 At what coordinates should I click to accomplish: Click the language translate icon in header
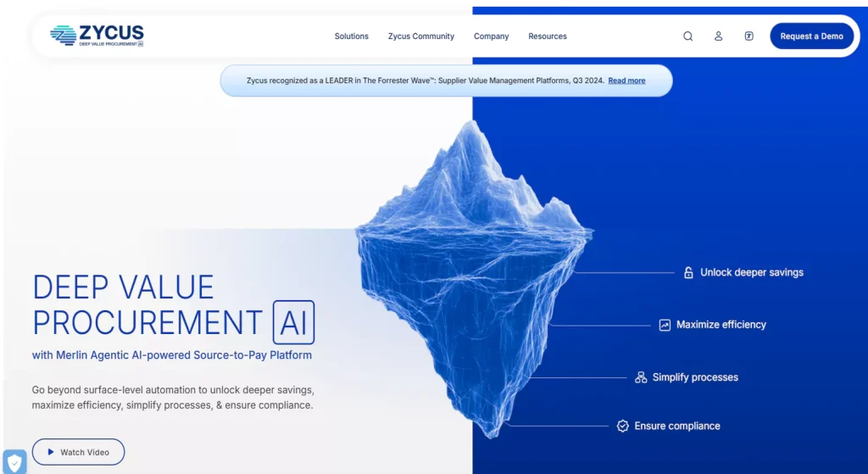click(748, 36)
